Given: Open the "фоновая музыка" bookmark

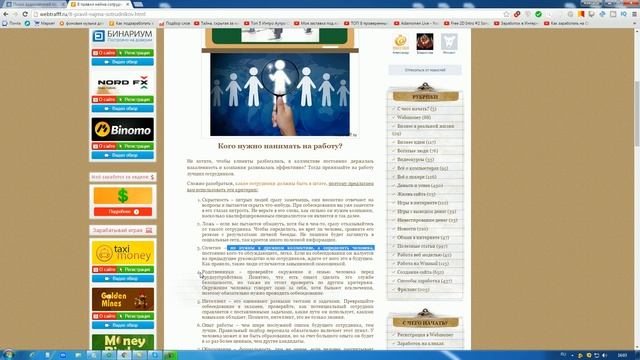Looking at the screenshot, I should pyautogui.click(x=81, y=23).
